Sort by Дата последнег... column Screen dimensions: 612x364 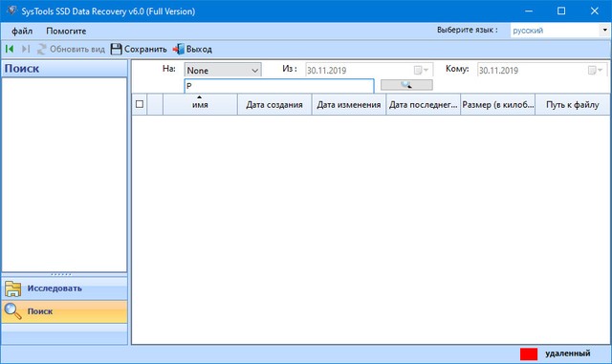[423, 104]
